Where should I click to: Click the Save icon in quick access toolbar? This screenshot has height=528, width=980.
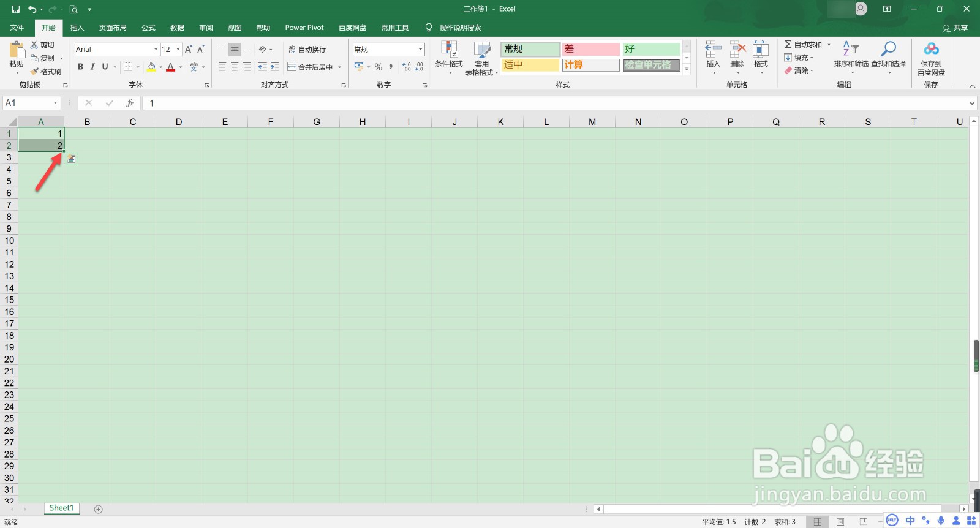click(x=16, y=9)
